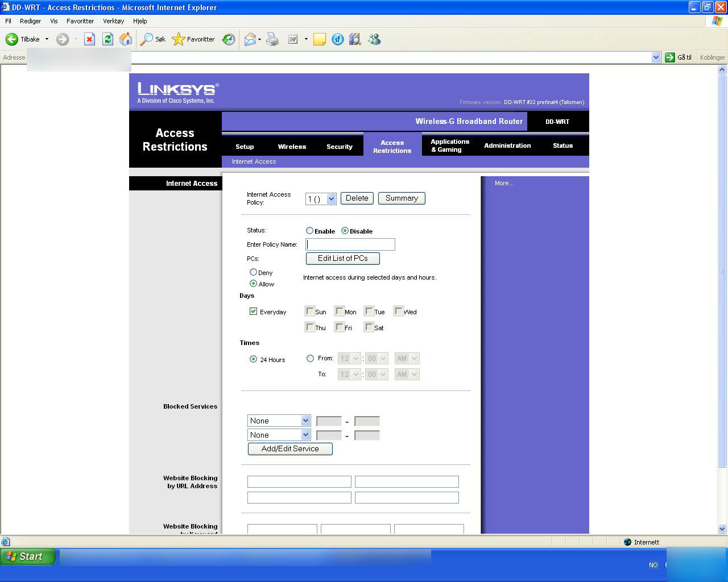
Task: Check the Wed day checkbox
Action: tap(399, 311)
